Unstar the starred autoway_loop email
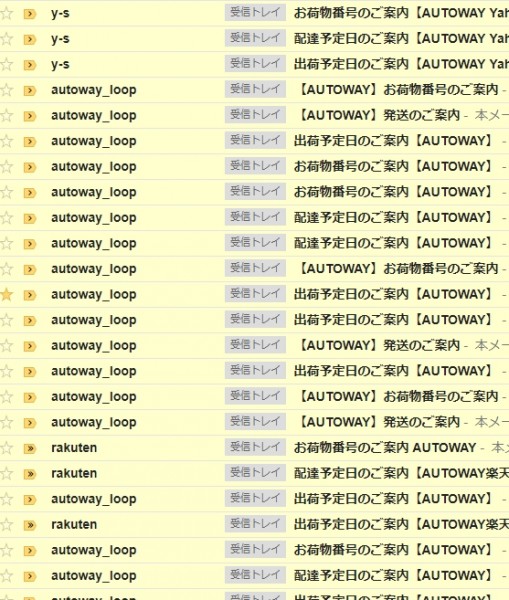This screenshot has width=509, height=600. point(7,295)
